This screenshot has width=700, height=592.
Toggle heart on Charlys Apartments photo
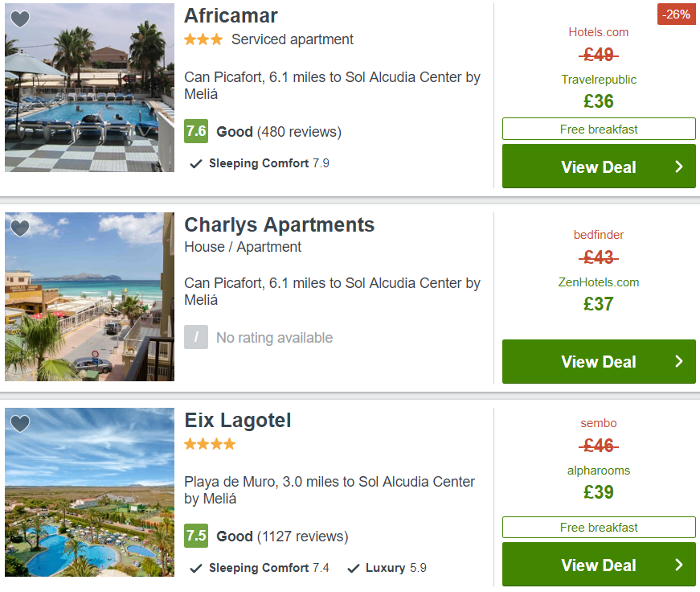click(20, 228)
